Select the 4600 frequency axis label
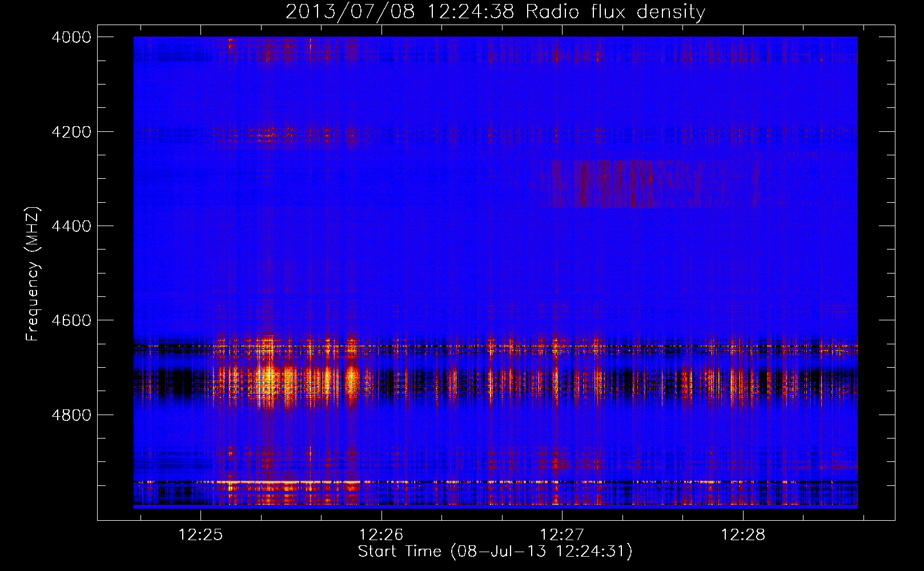This screenshot has width=924, height=571. coord(71,320)
